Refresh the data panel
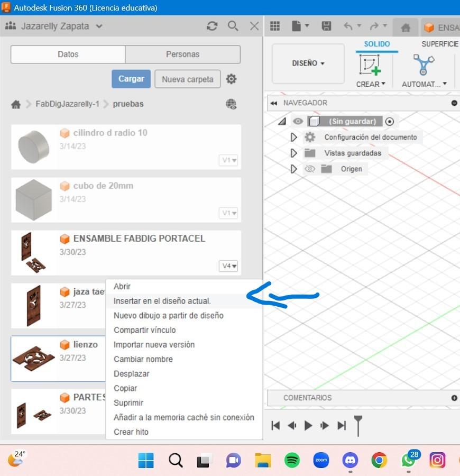460x476 pixels. 212,26
